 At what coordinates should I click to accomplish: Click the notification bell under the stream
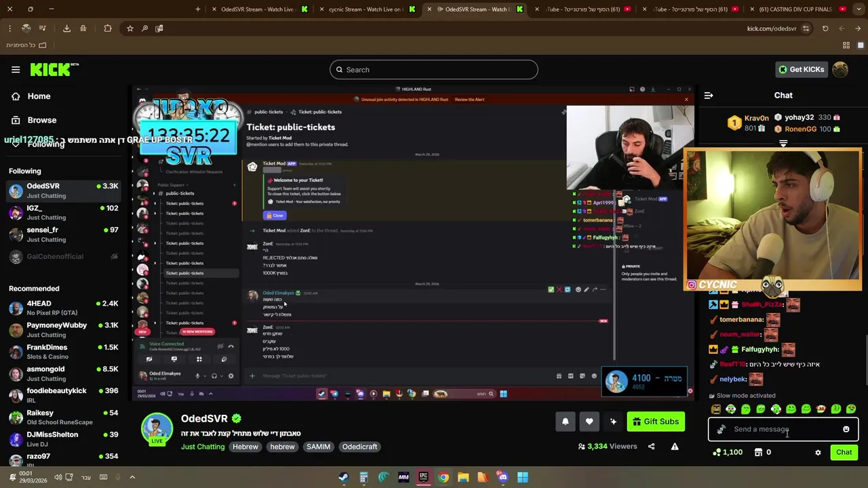pos(565,422)
